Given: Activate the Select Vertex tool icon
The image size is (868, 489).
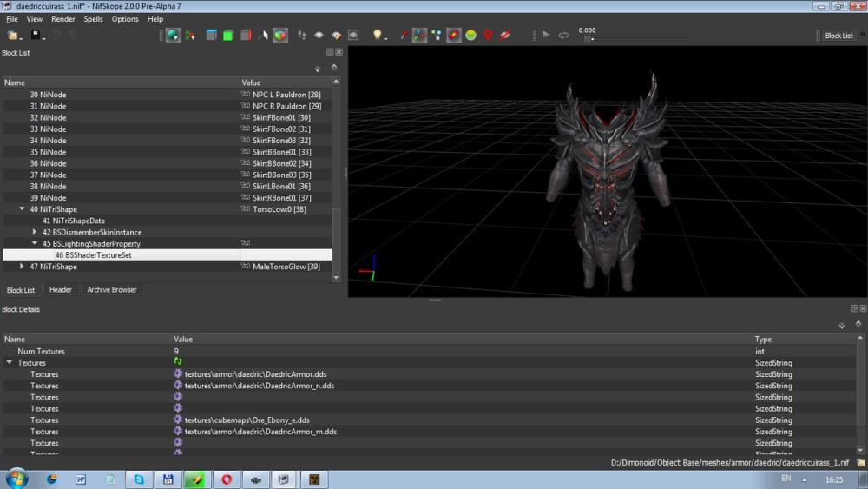Looking at the screenshot, I should click(x=190, y=36).
